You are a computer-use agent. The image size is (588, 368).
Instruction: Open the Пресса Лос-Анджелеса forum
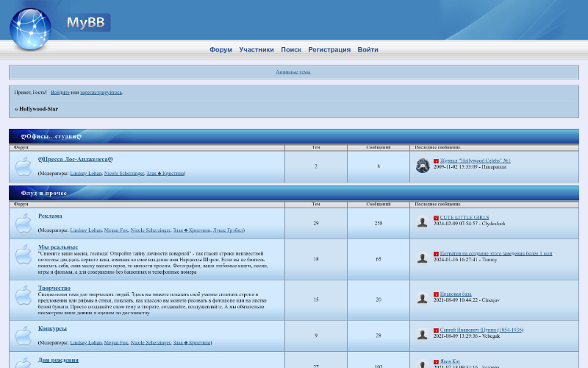[75, 160]
